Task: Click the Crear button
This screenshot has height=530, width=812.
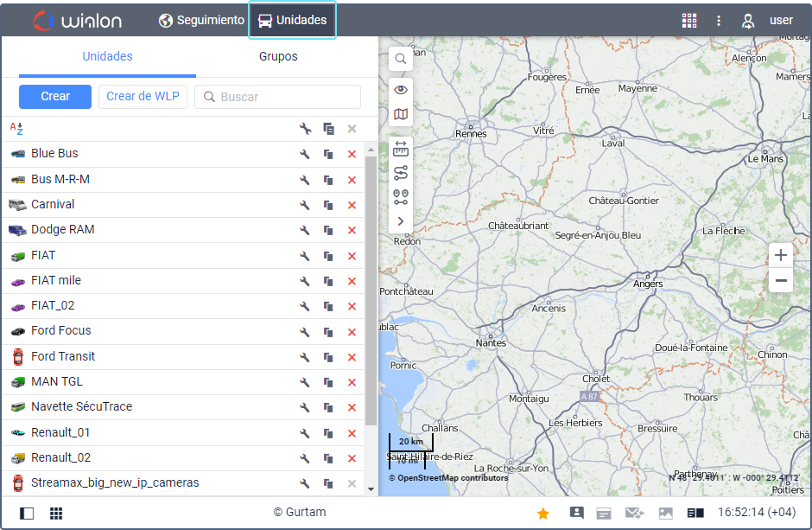Action: coord(55,97)
